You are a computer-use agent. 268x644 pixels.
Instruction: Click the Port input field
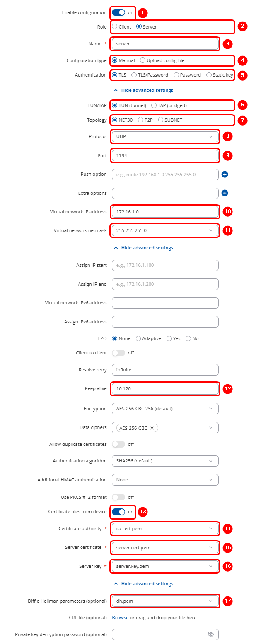165,156
